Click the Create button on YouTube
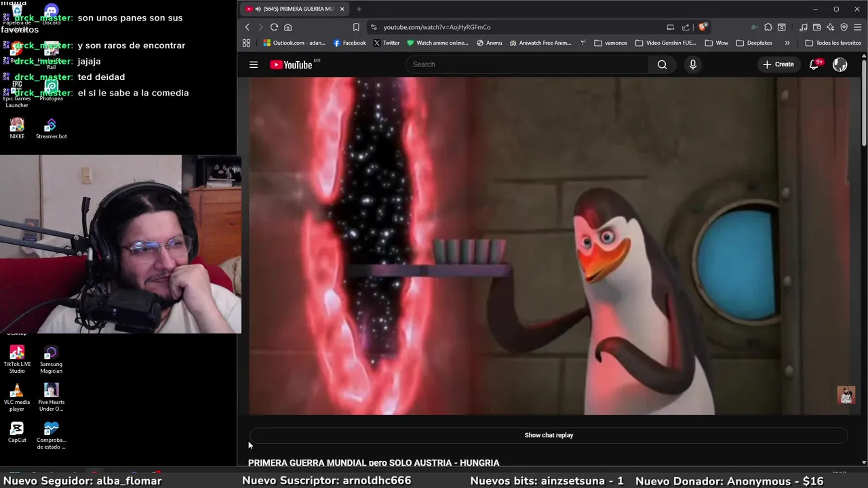 (778, 64)
